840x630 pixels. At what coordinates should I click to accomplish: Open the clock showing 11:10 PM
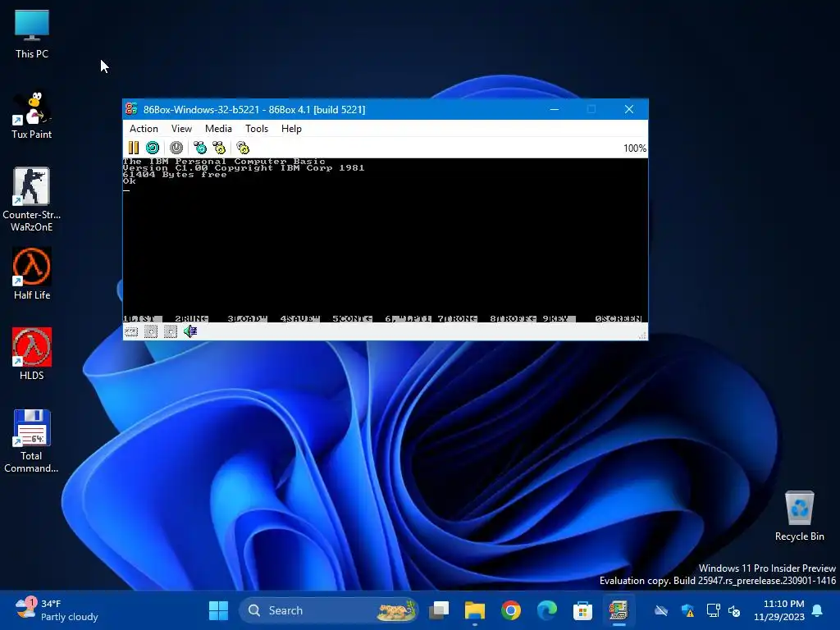779,610
